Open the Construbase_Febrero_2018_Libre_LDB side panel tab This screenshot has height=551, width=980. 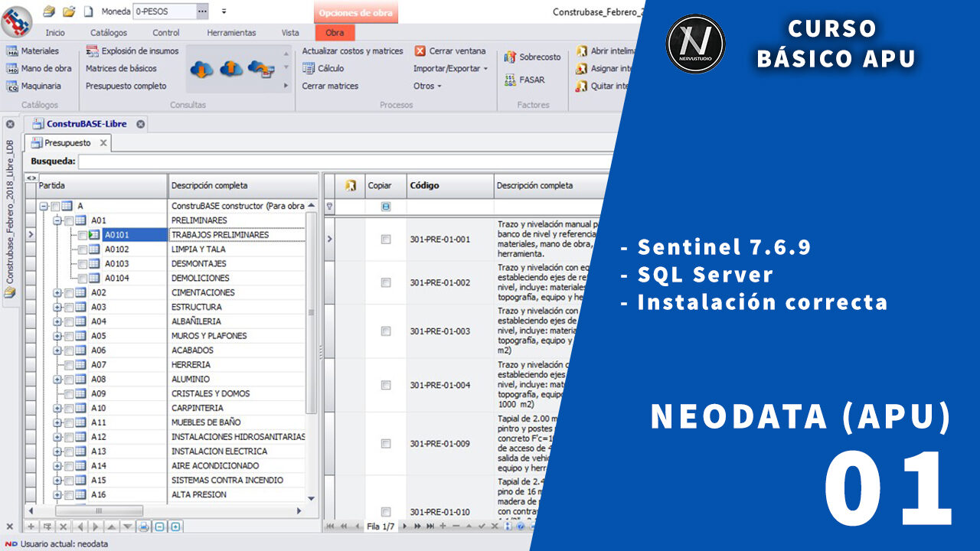[x=10, y=213]
